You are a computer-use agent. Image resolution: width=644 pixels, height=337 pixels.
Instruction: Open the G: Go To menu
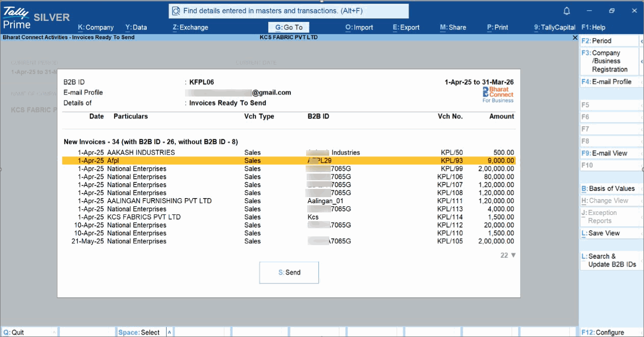(289, 28)
